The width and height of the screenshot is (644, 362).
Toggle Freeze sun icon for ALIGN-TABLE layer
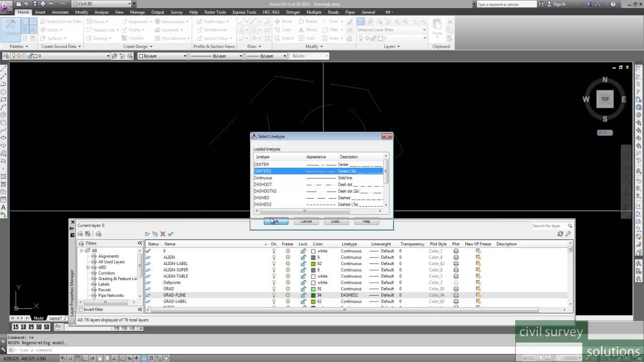point(288,276)
